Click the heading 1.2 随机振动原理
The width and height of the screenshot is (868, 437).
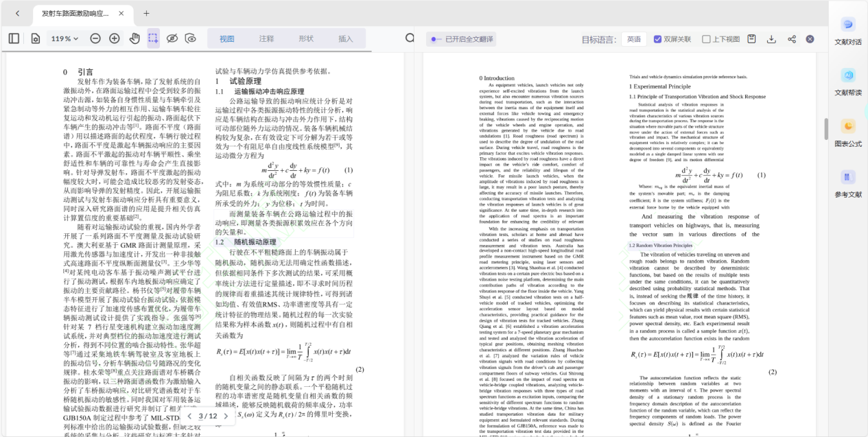point(246,242)
